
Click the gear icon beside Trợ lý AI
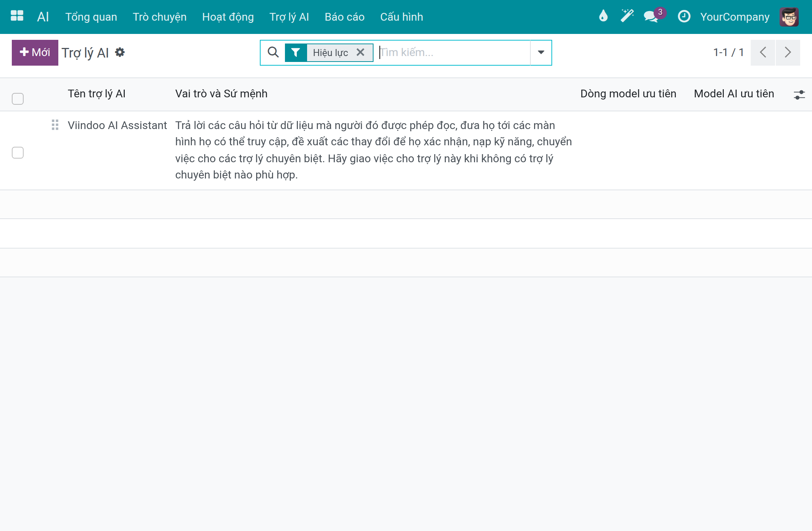pos(120,52)
